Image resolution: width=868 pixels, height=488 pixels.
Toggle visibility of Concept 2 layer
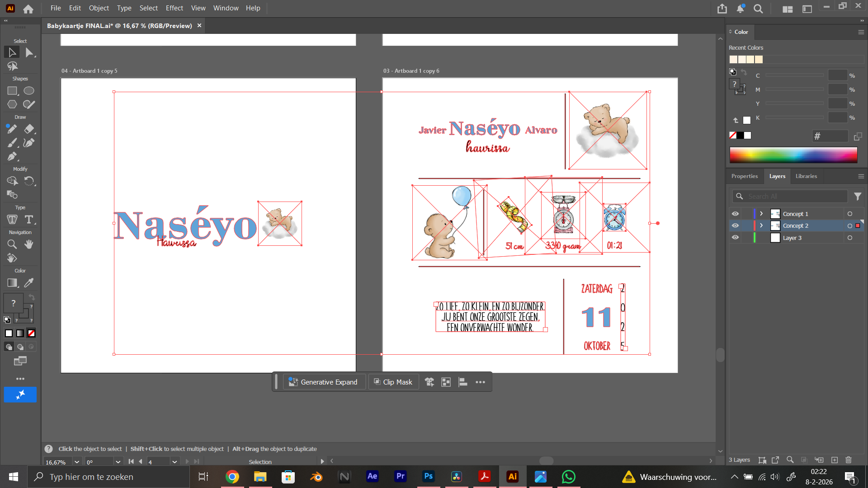click(x=736, y=225)
